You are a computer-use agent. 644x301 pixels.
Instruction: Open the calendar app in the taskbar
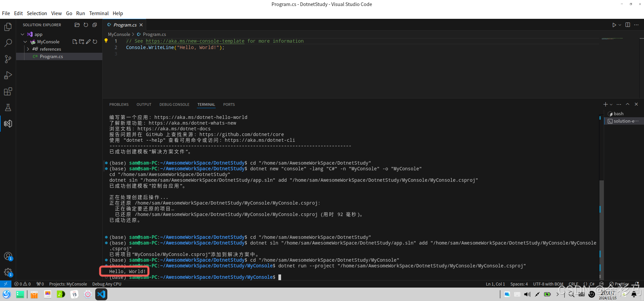74,294
